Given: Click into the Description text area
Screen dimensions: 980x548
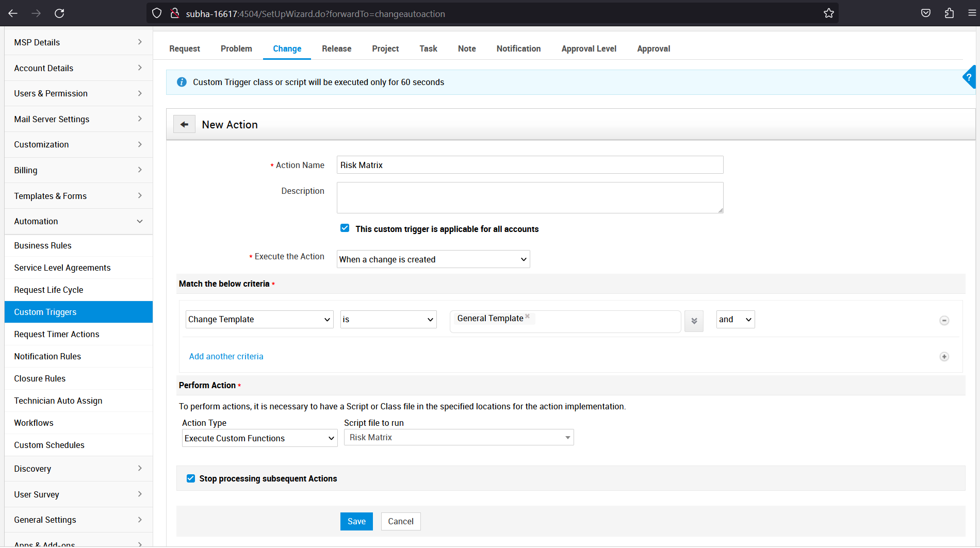Looking at the screenshot, I should click(529, 197).
